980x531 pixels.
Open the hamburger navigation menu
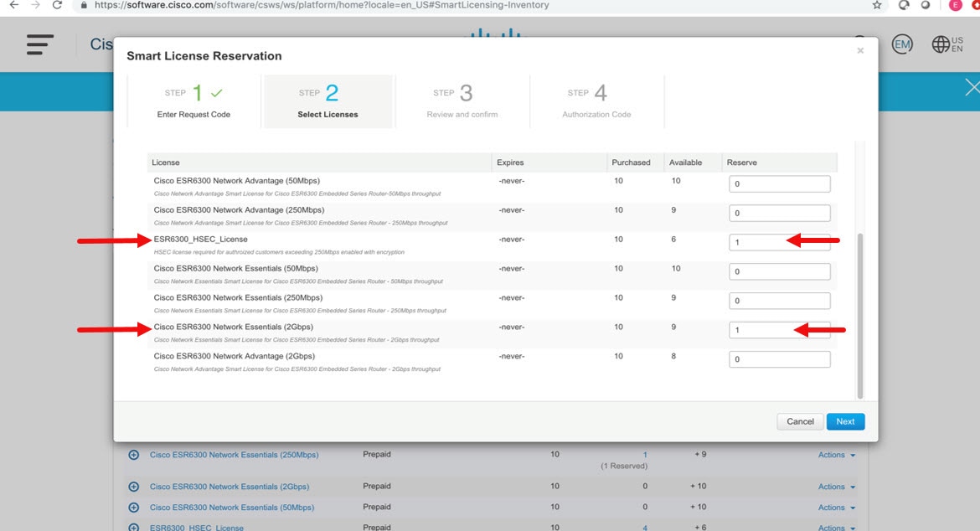click(x=39, y=44)
